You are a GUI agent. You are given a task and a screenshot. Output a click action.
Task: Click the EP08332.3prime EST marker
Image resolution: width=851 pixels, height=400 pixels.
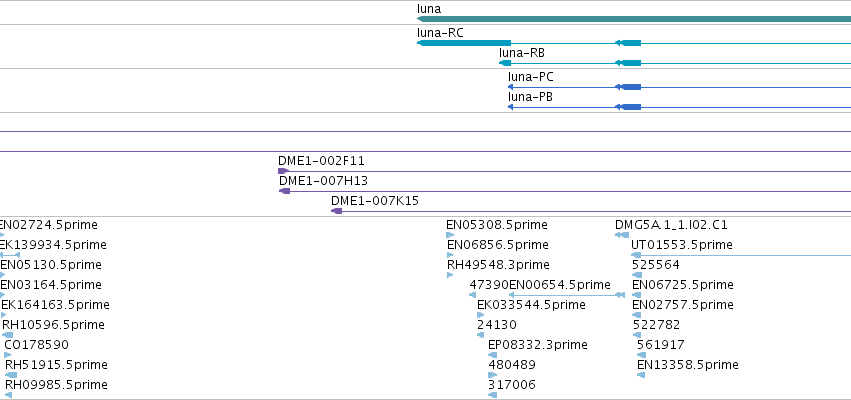[x=492, y=355]
